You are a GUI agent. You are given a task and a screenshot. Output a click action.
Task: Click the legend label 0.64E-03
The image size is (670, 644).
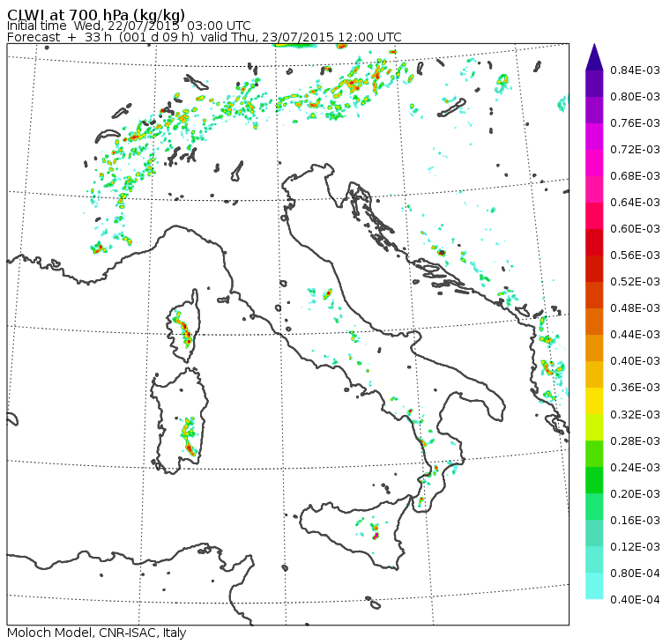pos(635,203)
